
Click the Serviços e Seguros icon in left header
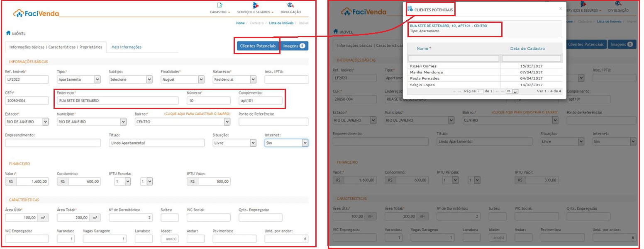pos(255,5)
